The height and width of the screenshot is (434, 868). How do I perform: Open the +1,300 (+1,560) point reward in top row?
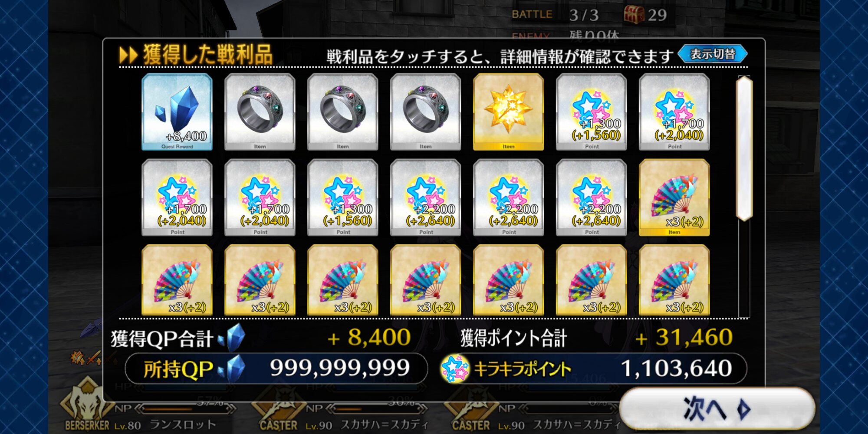tap(592, 112)
